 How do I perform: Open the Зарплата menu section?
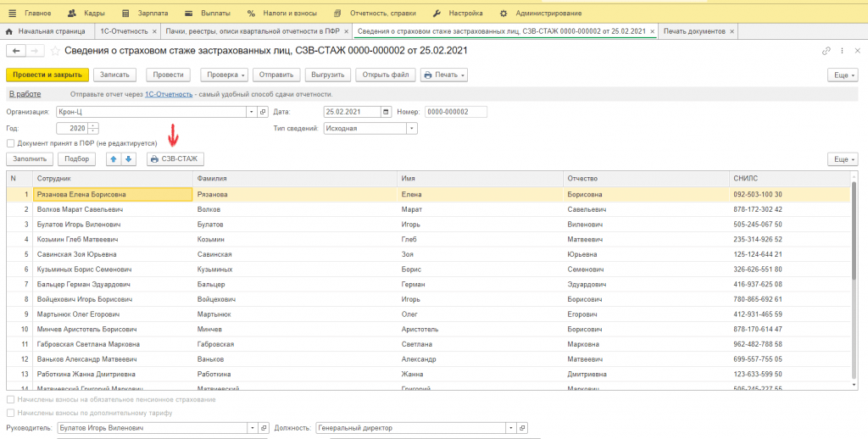click(146, 14)
